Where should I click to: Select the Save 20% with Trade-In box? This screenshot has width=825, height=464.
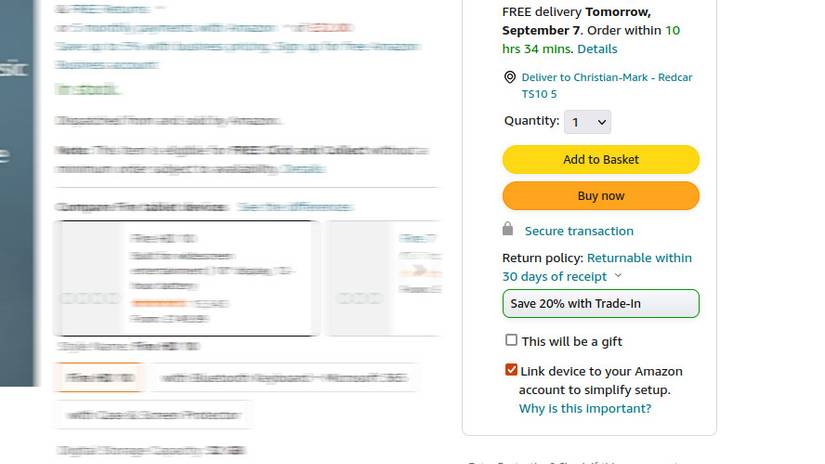click(600, 303)
